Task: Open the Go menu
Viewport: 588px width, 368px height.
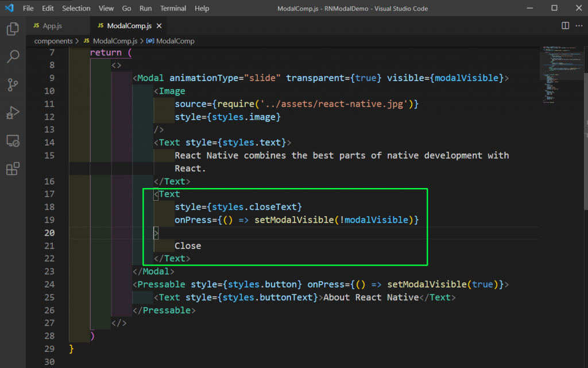Action: coord(126,8)
